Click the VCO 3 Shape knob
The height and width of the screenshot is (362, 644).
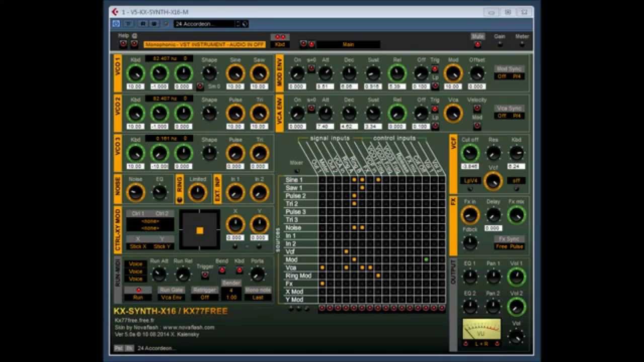[209, 153]
